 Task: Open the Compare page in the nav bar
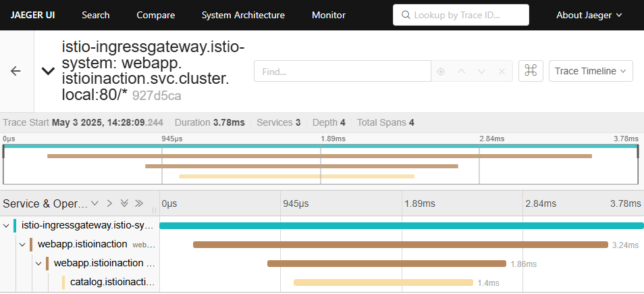156,16
